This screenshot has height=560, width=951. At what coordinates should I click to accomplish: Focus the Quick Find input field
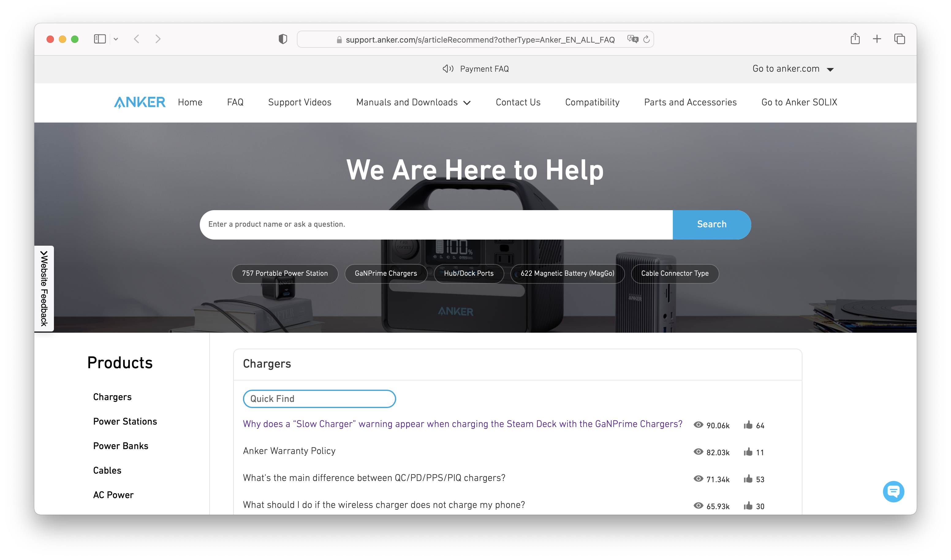click(x=319, y=399)
